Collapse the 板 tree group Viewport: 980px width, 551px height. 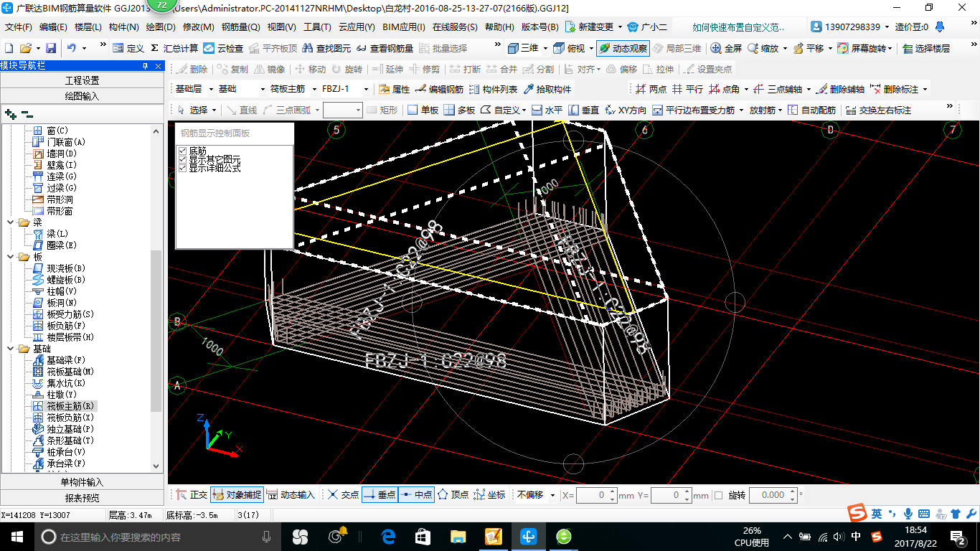click(x=11, y=257)
